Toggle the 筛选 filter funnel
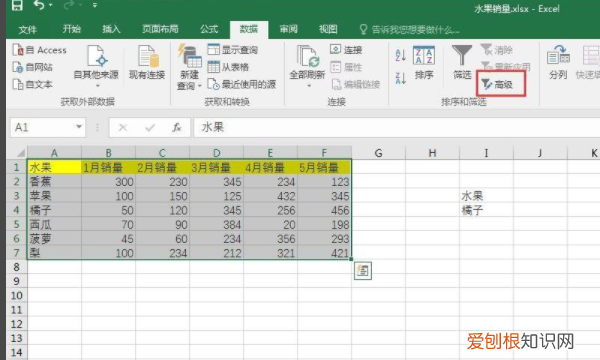 click(x=462, y=63)
